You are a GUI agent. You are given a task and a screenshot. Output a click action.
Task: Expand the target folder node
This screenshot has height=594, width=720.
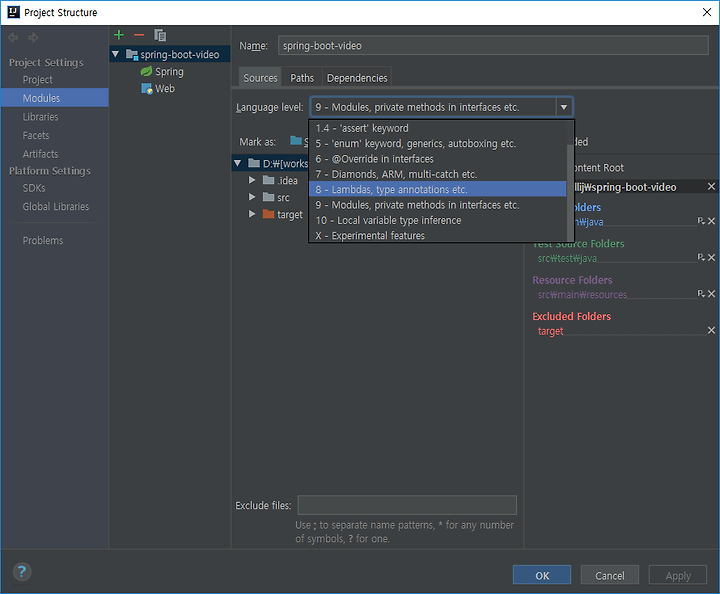tap(252, 214)
